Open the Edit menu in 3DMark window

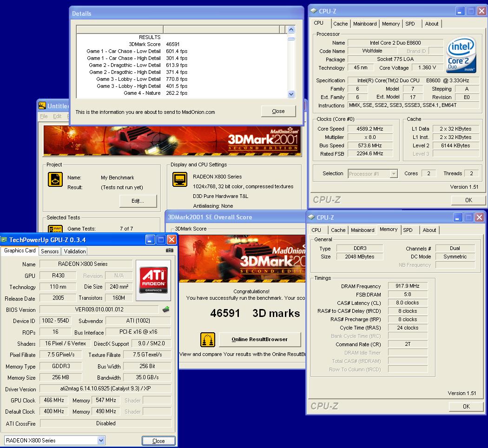coord(57,116)
